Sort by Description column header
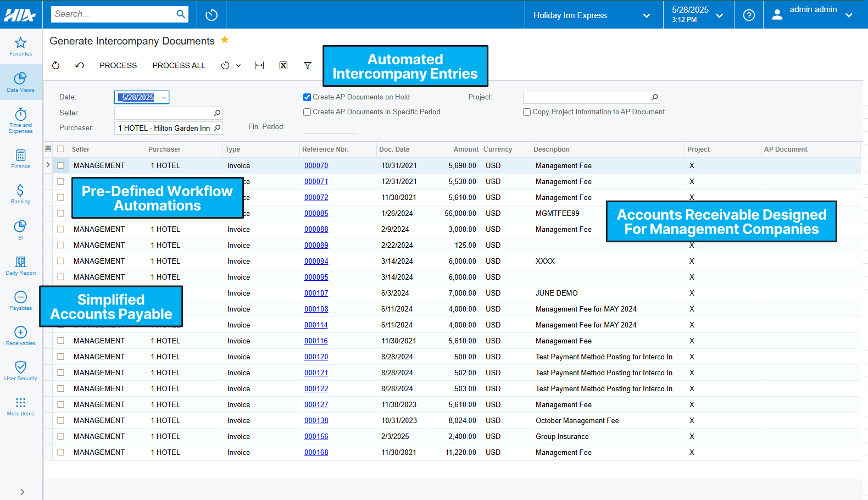 552,149
